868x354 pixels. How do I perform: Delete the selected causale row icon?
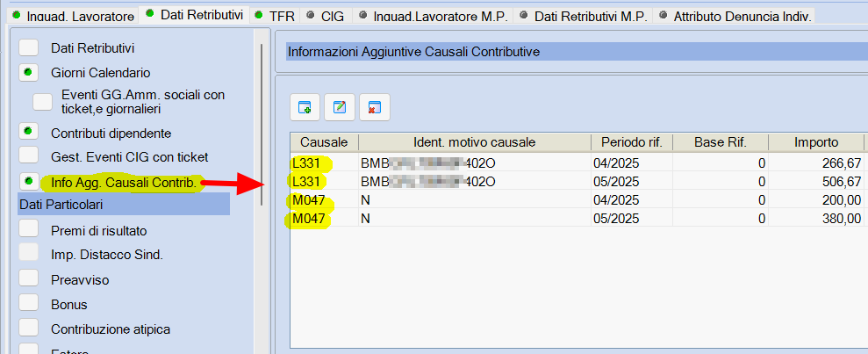[x=375, y=107]
